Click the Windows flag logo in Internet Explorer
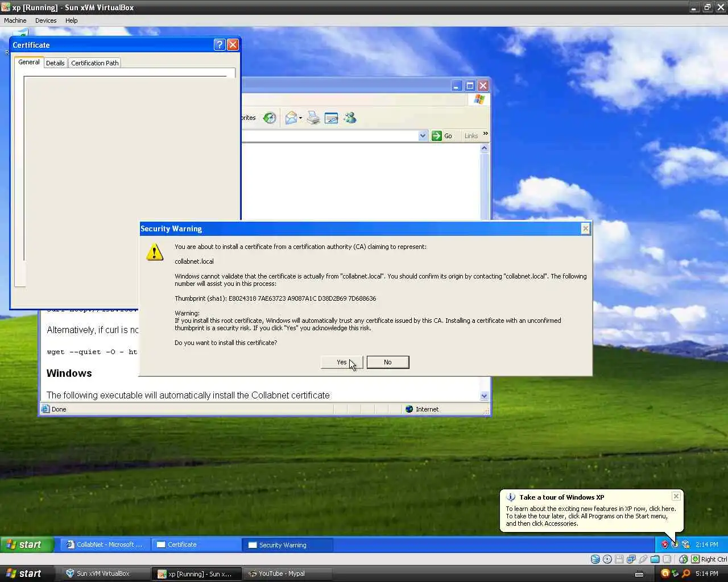 tap(479, 99)
